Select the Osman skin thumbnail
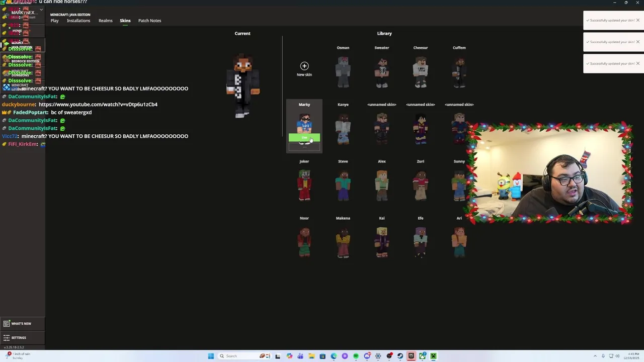Viewport: 644px width, 362px height. 343,72
